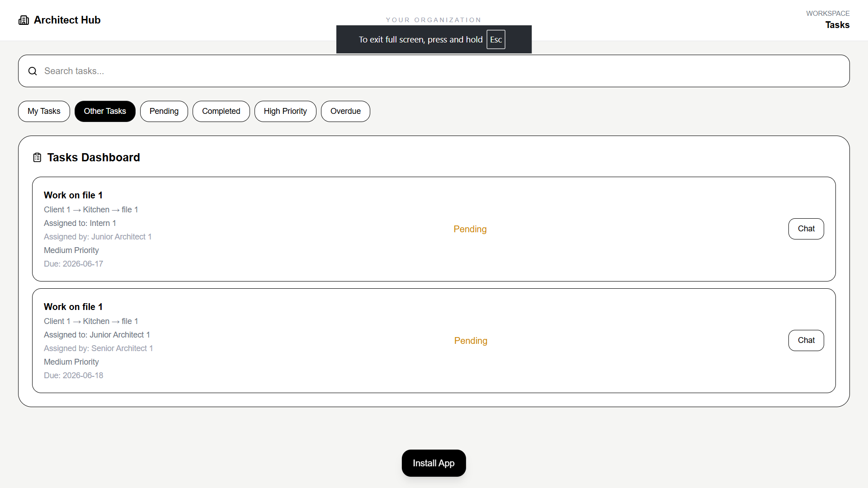868x488 pixels.
Task: Click 'Assigned to: Intern 1' text
Action: [x=80, y=223]
